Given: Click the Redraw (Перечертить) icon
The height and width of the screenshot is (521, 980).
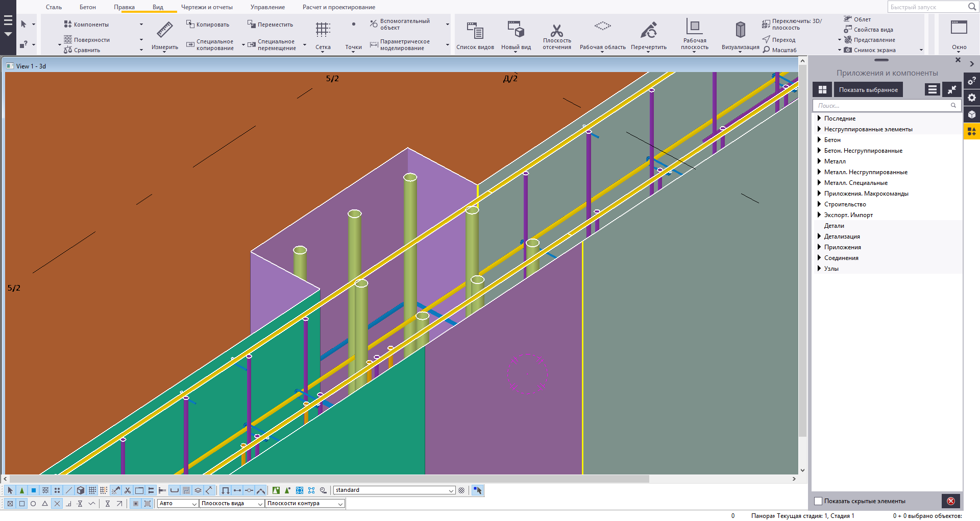Looking at the screenshot, I should tap(648, 31).
